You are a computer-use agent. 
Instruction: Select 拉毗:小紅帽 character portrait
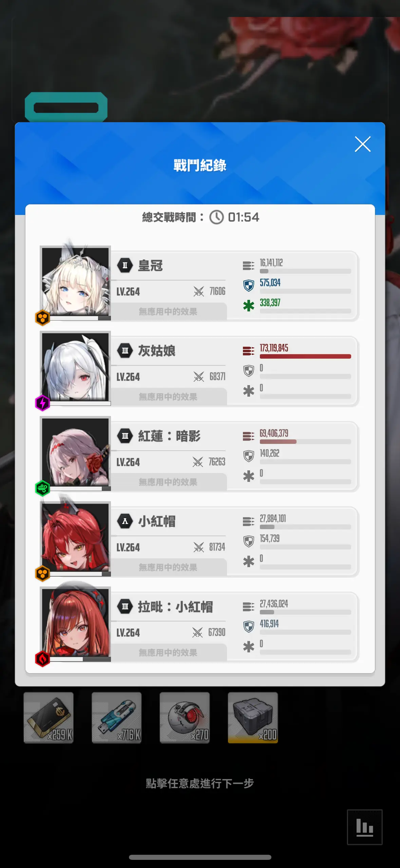click(75, 622)
